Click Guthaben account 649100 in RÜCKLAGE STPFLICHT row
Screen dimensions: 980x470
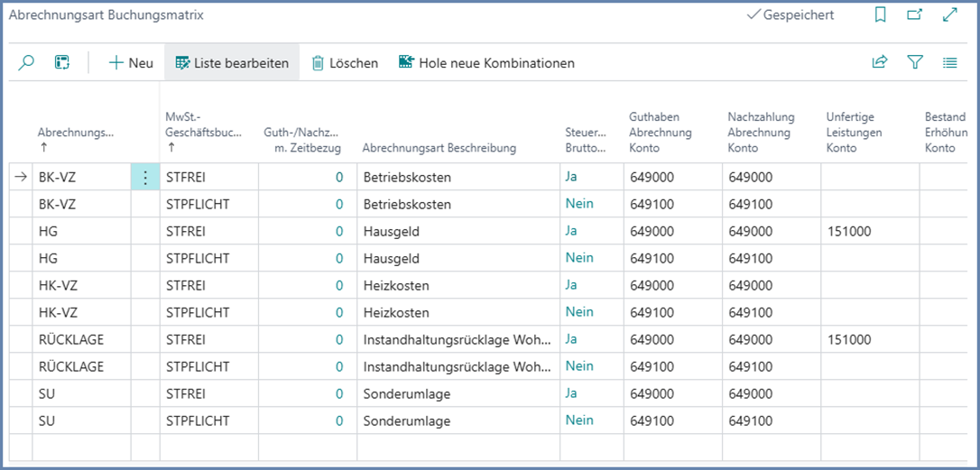[x=652, y=367]
